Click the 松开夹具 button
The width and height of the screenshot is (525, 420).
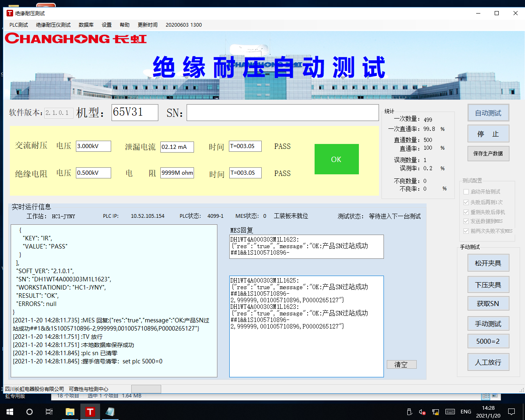coord(488,263)
